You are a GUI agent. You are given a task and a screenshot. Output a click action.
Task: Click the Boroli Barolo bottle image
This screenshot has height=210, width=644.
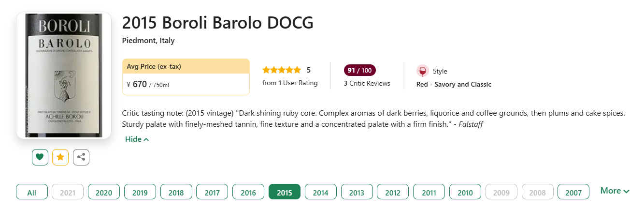pos(64,75)
